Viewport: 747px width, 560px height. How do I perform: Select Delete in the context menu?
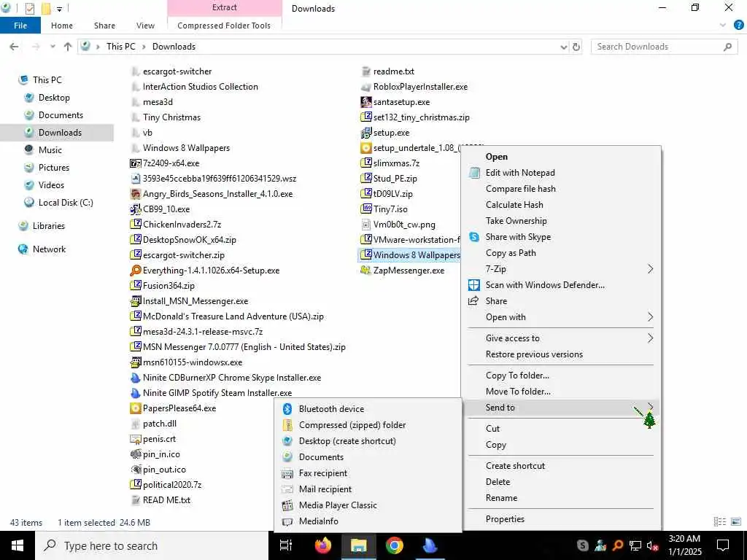pos(498,482)
